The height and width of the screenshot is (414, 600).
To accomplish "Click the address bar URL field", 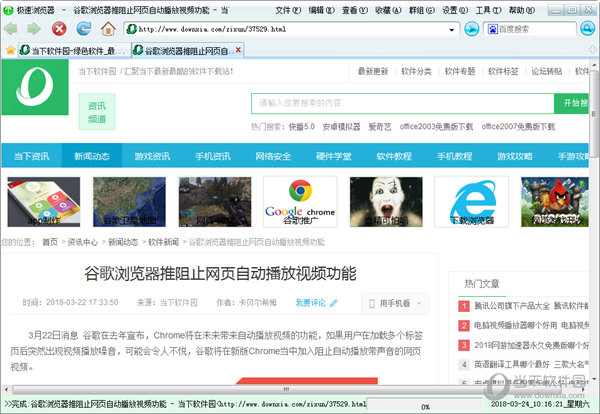I will (x=291, y=29).
